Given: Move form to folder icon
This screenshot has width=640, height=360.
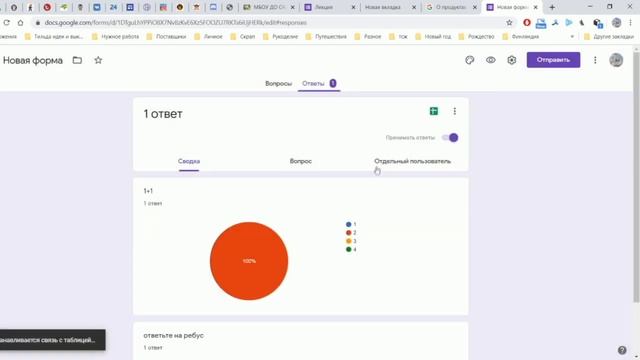Looking at the screenshot, I should click(x=77, y=60).
